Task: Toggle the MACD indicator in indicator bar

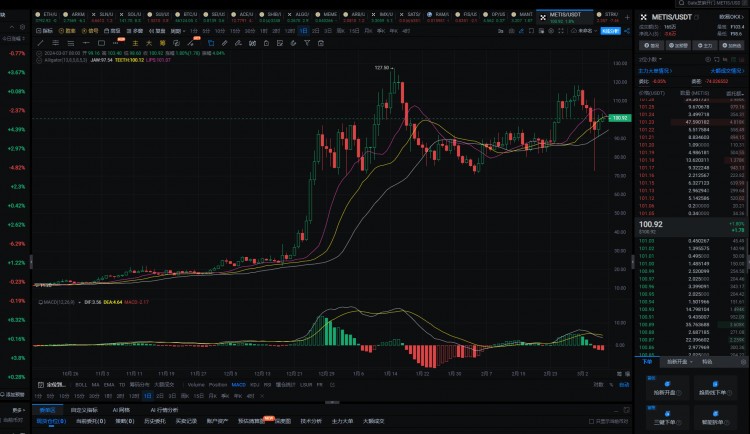Action: (238, 385)
